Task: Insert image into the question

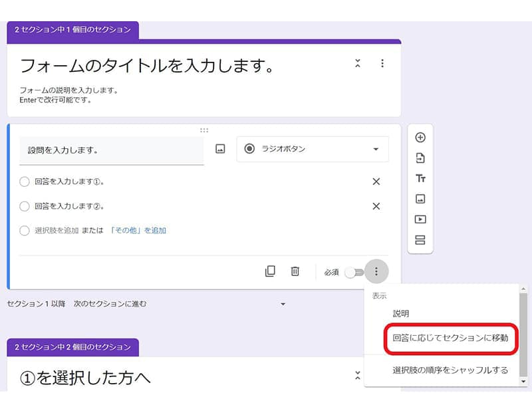Action: (x=220, y=148)
